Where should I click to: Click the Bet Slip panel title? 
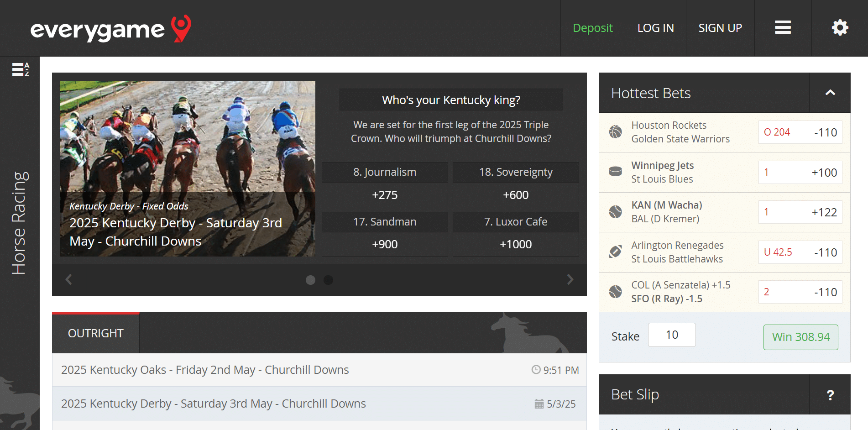[x=635, y=394]
